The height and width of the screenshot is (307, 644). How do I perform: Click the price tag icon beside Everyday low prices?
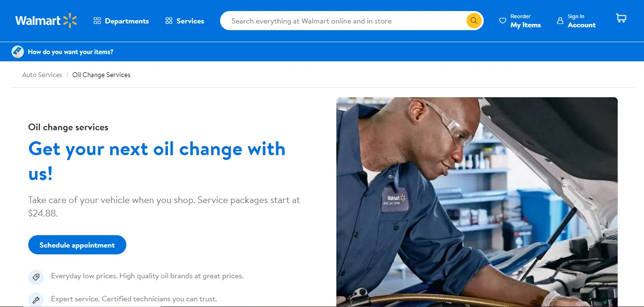(35, 277)
